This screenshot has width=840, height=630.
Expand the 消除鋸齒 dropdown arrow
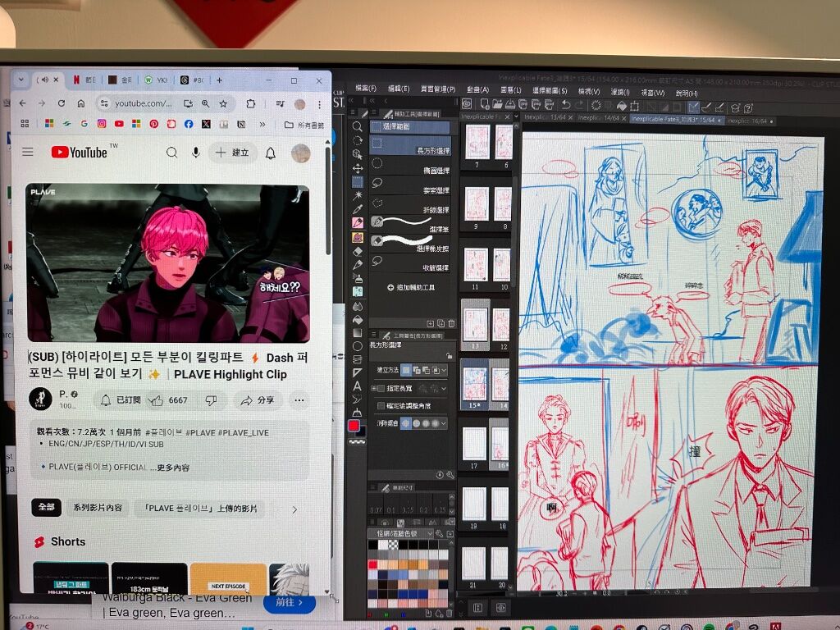[444, 423]
